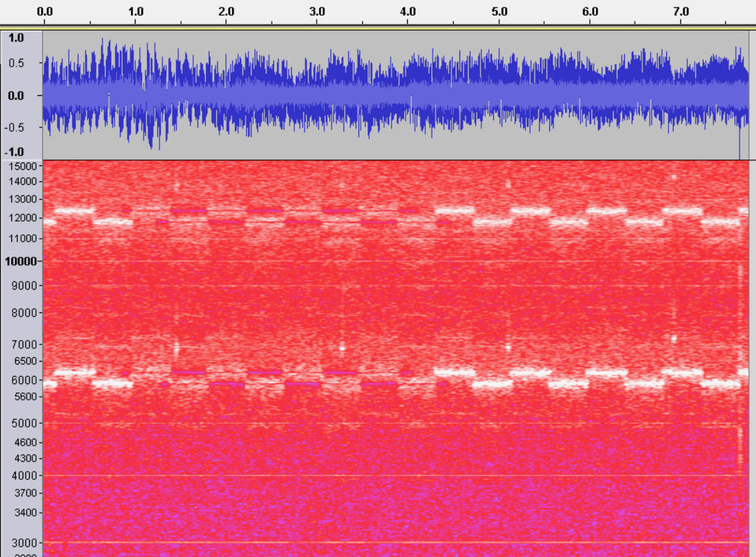The image size is (756, 557).
Task: Move to the 6.0 second timeline mark
Action: tap(590, 12)
